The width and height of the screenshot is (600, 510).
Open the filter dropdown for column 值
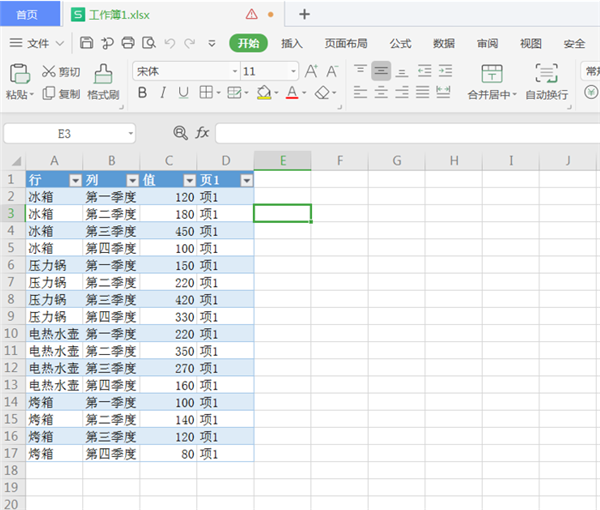click(188, 179)
